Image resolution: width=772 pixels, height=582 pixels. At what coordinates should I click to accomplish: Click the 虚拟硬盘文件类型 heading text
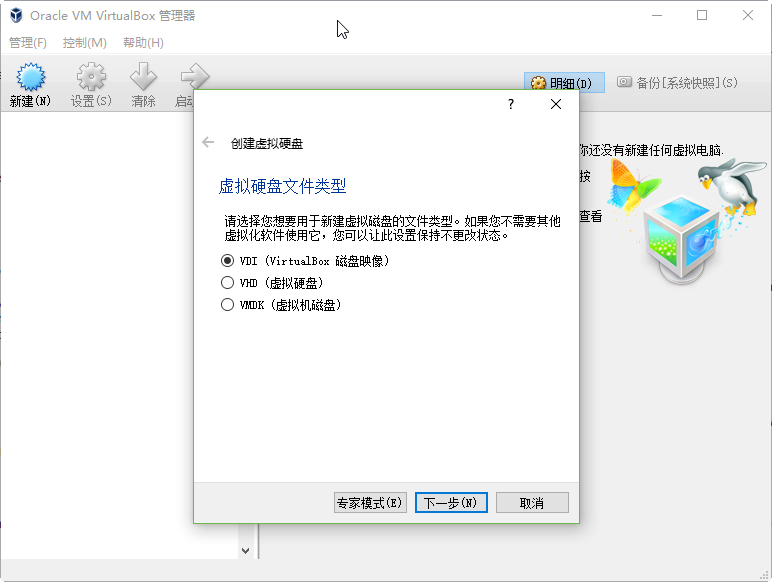pos(282,186)
